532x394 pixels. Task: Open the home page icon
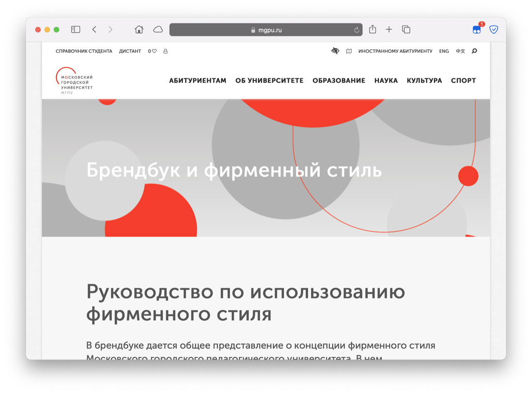[139, 30]
